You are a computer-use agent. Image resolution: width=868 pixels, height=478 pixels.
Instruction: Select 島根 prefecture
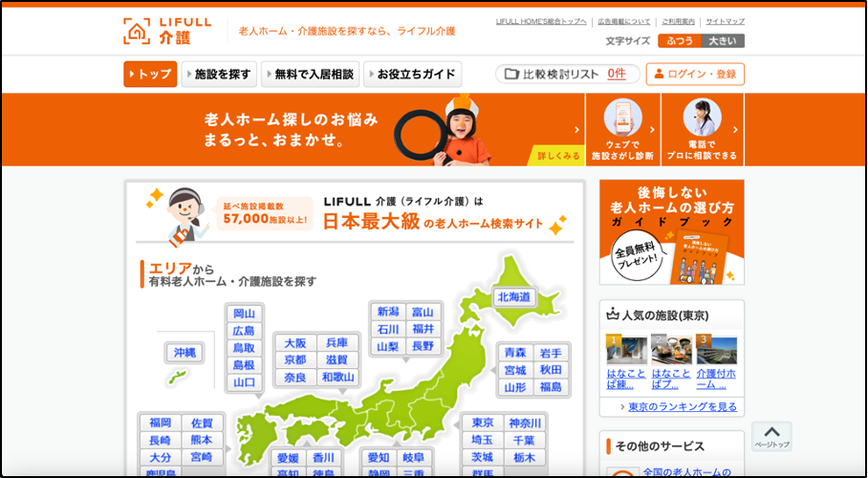pos(244,364)
